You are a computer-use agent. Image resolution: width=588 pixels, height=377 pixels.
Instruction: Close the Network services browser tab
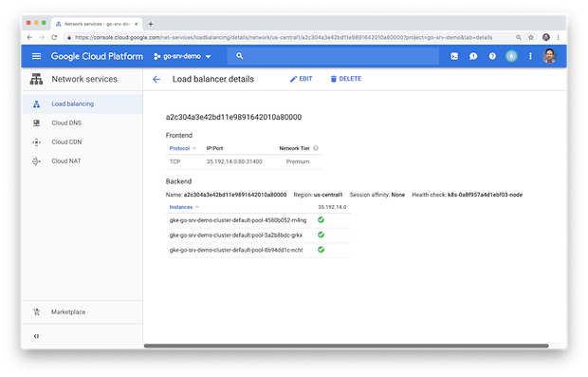pos(137,24)
